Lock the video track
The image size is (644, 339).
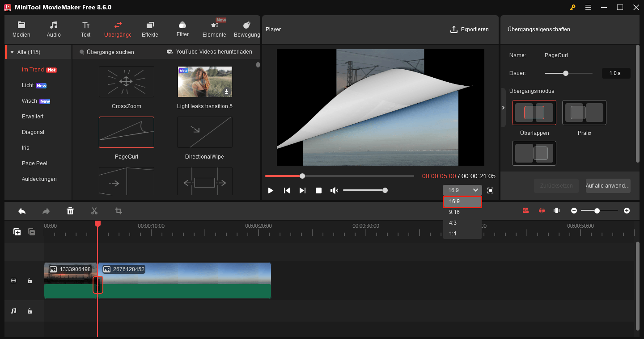click(30, 280)
